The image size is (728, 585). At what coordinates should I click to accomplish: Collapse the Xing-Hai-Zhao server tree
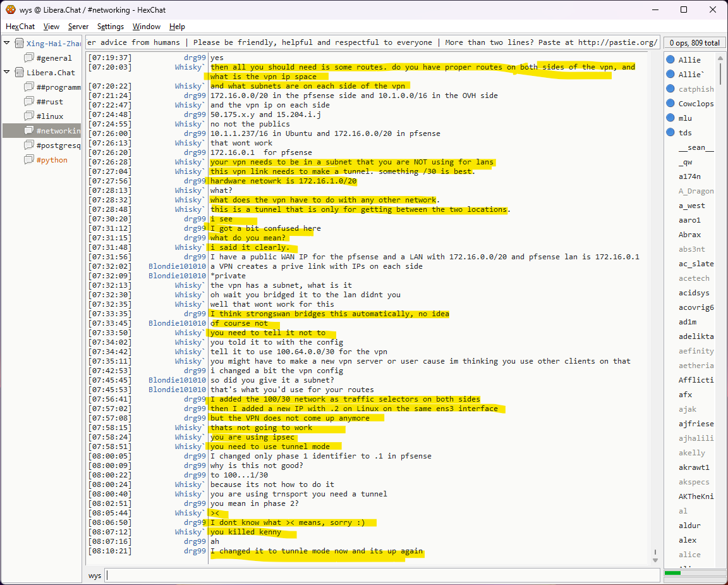[7, 44]
